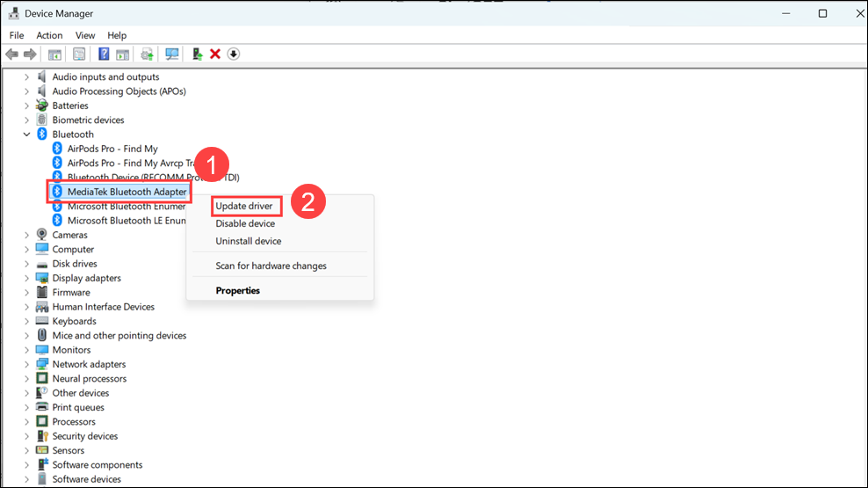Expand the Computer category
The height and width of the screenshot is (488, 868).
[x=26, y=249]
